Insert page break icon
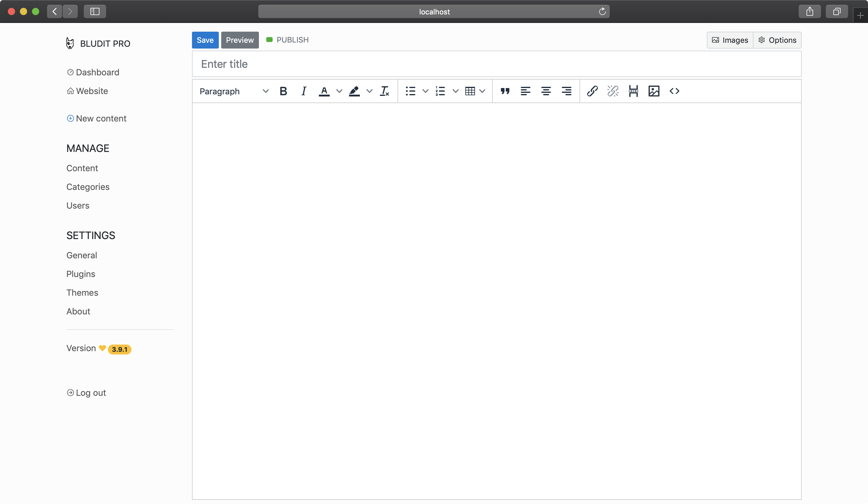This screenshot has width=868, height=504. 633,91
